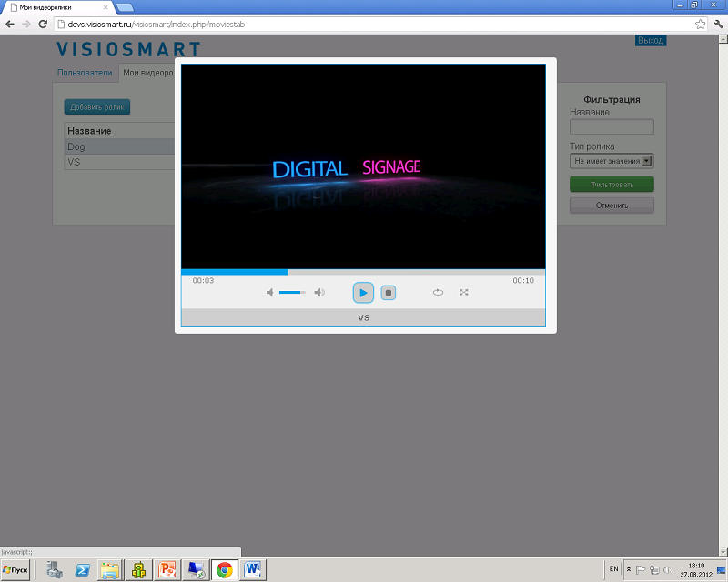This screenshot has height=582, width=728.
Task: Reload the current page
Action: (x=43, y=25)
